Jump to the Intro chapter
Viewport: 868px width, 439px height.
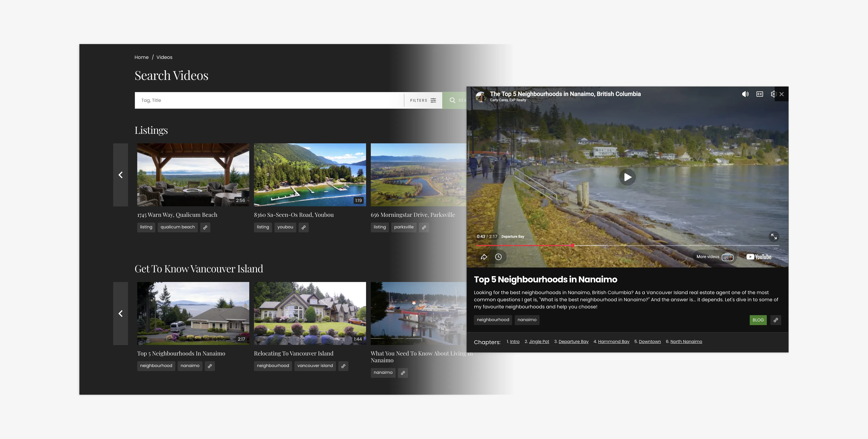coord(515,342)
